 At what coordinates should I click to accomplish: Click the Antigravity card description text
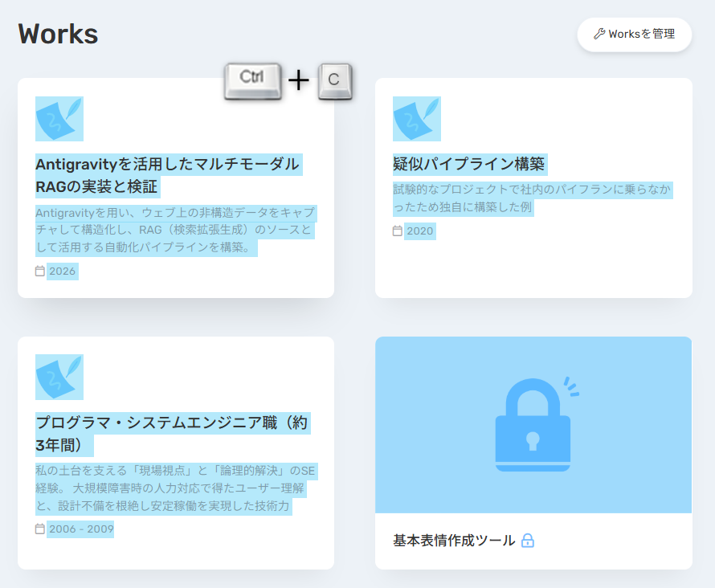(x=175, y=231)
